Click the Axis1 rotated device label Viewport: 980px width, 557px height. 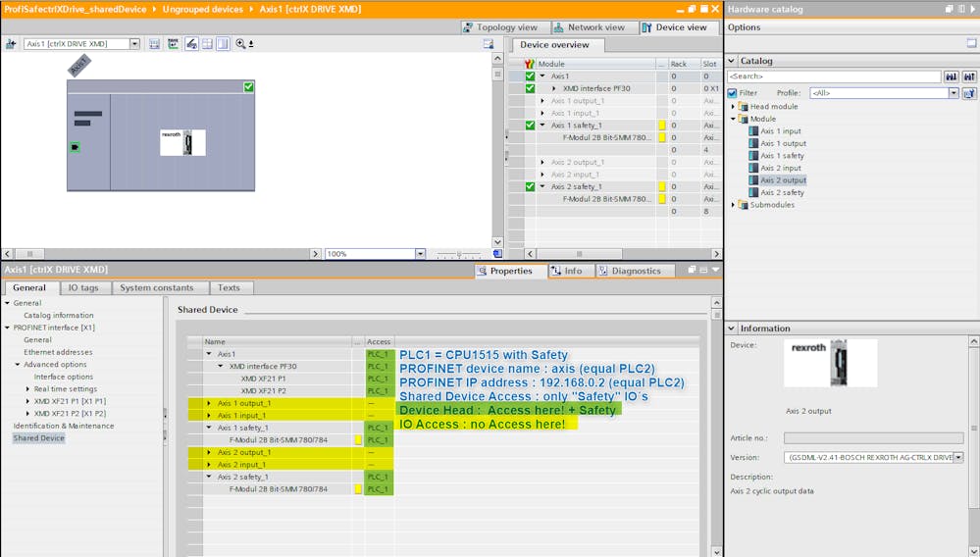(x=78, y=66)
